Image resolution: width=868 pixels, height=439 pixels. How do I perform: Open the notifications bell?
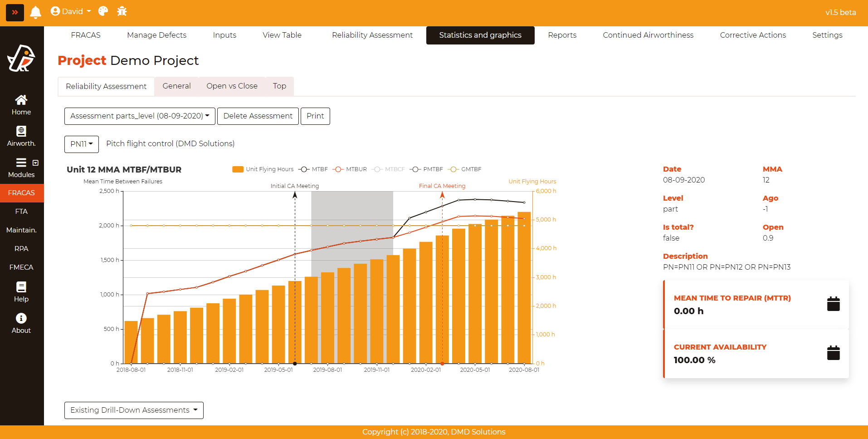click(x=35, y=12)
